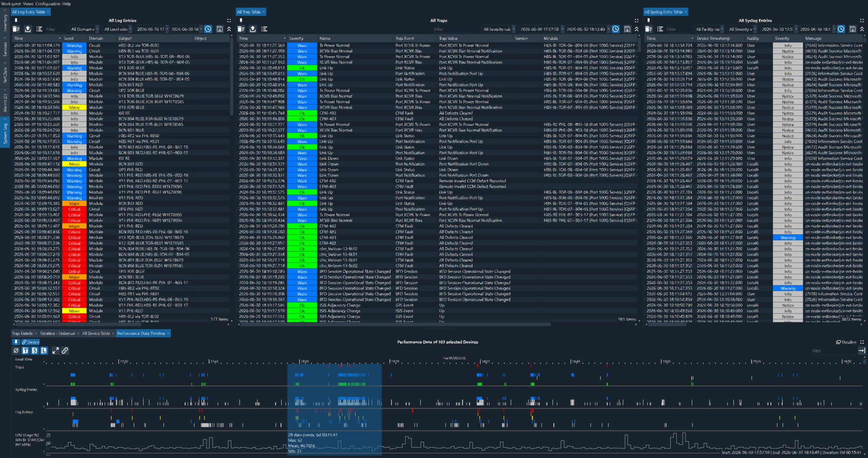Click the Device link button
868x458 pixels.
click(x=31, y=342)
